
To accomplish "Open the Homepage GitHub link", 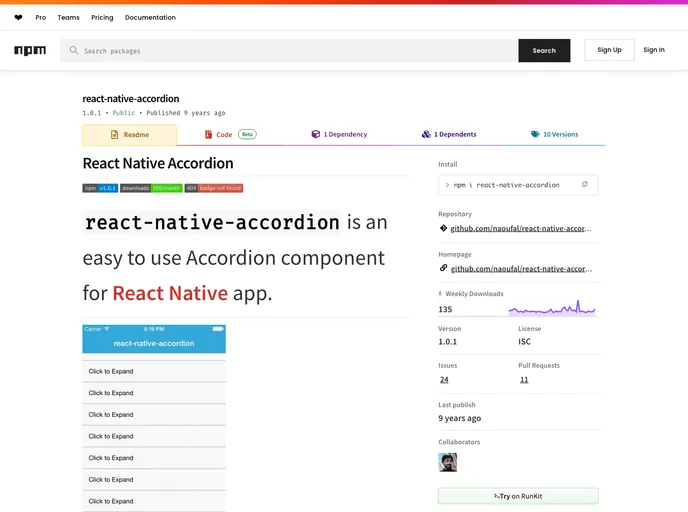I will [x=521, y=269].
